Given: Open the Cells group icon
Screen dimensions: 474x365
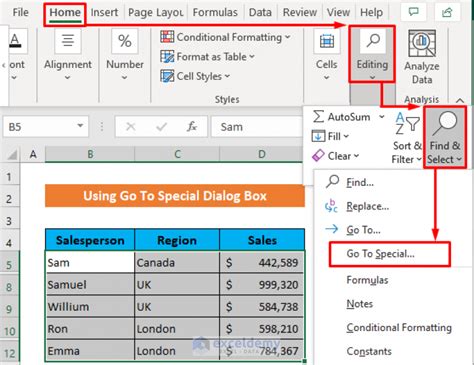Looking at the screenshot, I should 327,41.
